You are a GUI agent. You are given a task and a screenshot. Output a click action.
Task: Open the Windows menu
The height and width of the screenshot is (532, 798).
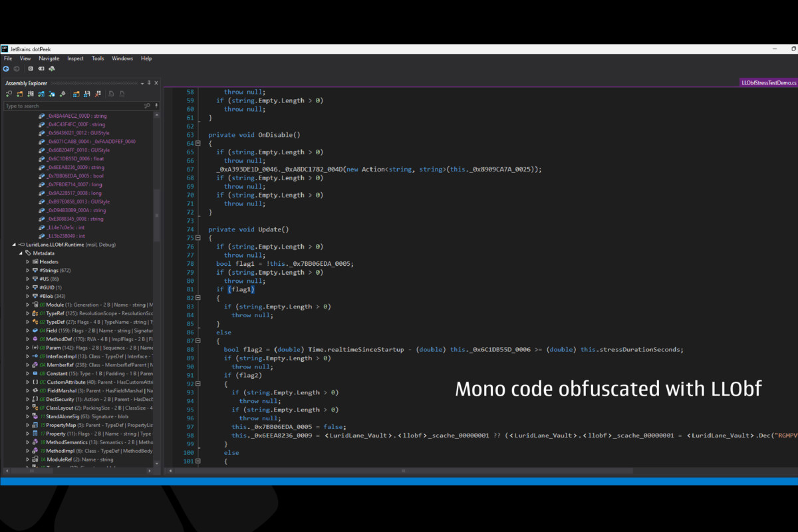[x=122, y=59]
